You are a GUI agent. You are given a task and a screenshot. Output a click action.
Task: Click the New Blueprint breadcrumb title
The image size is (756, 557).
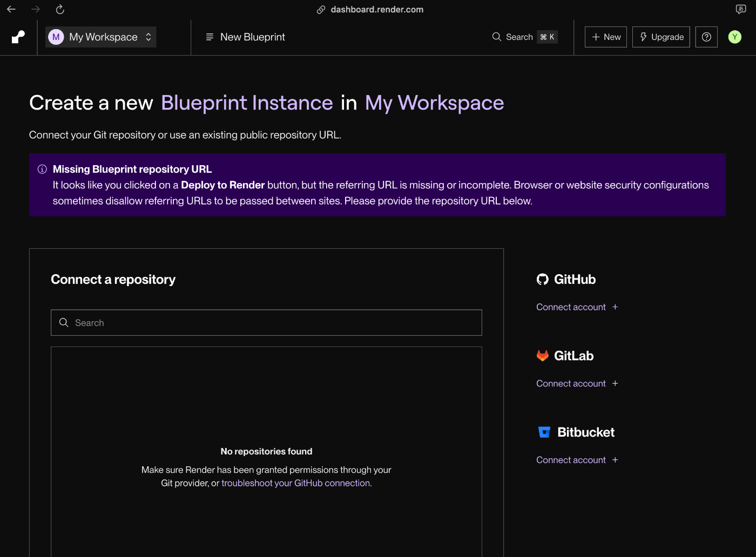click(x=253, y=37)
